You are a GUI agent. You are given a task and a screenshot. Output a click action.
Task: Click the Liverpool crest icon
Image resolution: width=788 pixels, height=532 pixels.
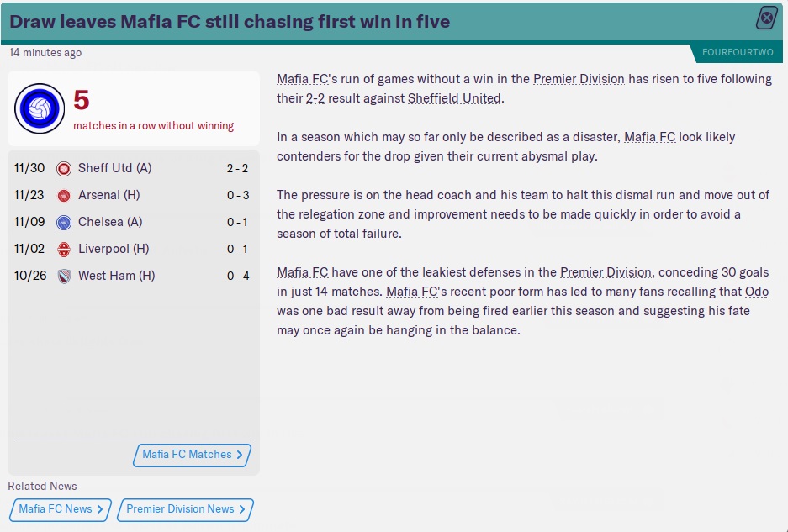[x=64, y=249]
